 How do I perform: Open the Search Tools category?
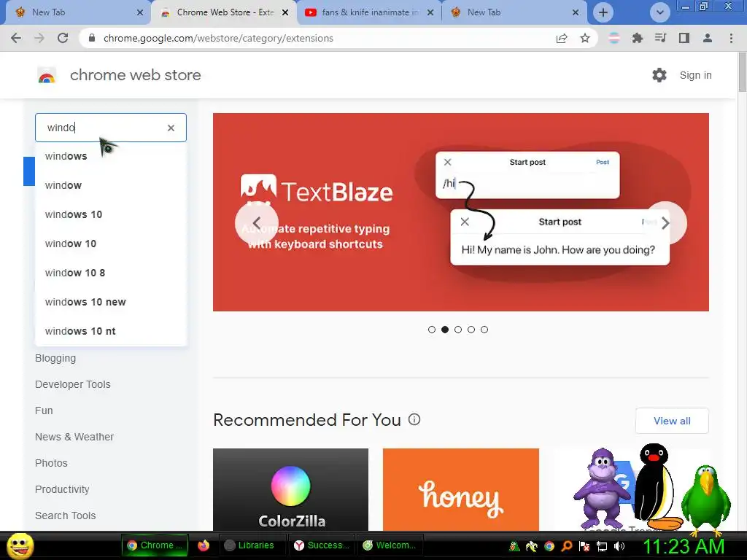pos(65,516)
